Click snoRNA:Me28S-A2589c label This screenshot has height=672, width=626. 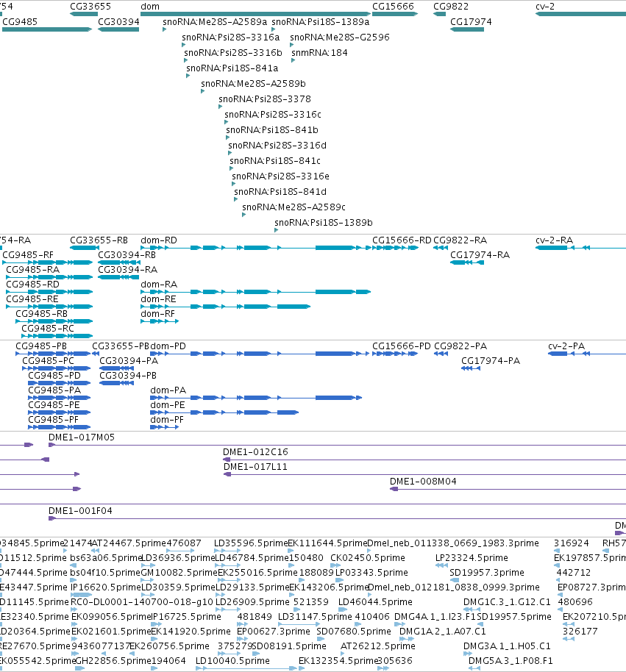(294, 207)
